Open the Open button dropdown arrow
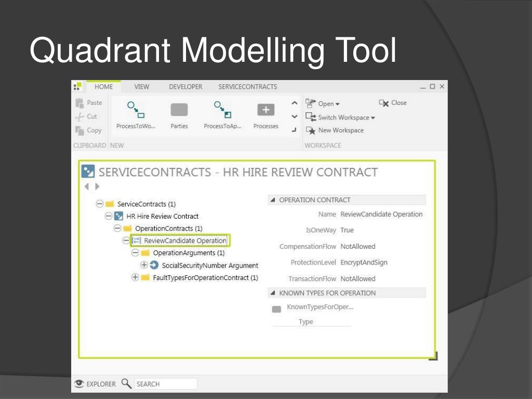Screen dimensions: 532x399 pos(338,104)
